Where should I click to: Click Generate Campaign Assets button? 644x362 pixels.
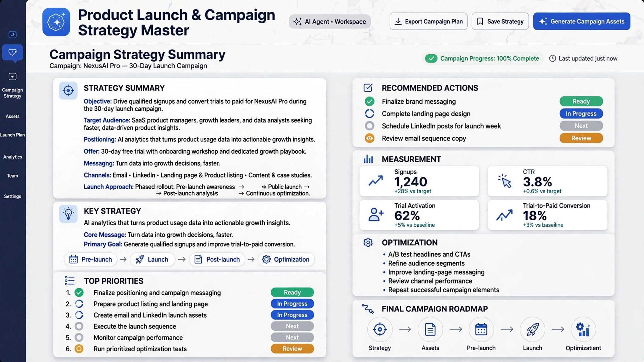(581, 21)
